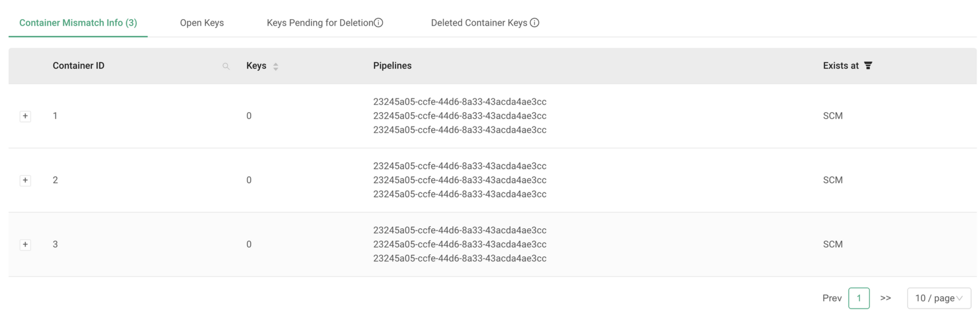The height and width of the screenshot is (332, 980).
Task: Expand row for container ID 3
Action: (x=25, y=244)
